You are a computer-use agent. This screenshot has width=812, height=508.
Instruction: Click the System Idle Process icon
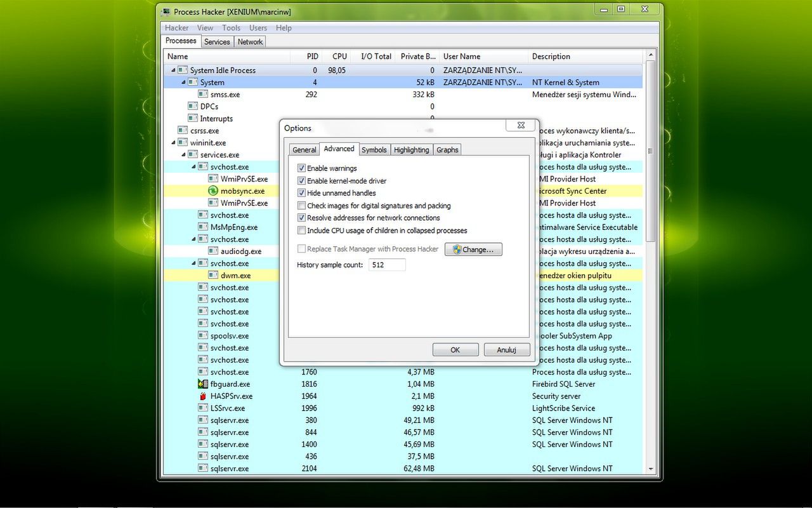[183, 70]
